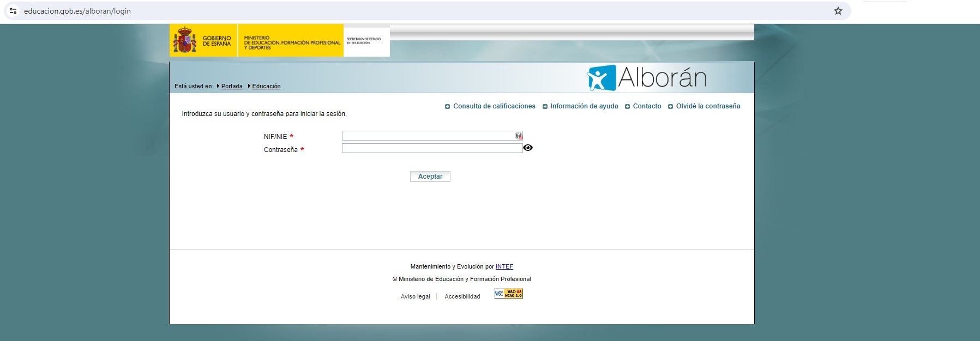Image resolution: width=980 pixels, height=341 pixels.
Task: Show the password with the eye icon
Action: pos(528,148)
